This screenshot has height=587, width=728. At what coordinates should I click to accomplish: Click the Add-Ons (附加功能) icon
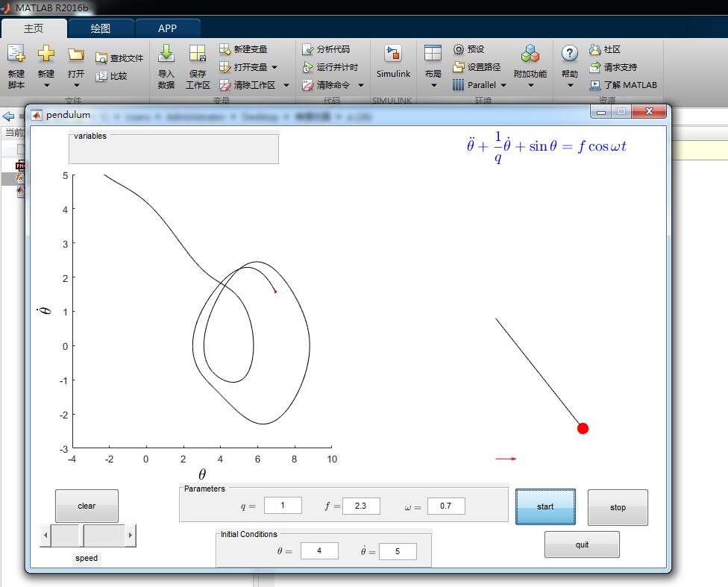click(x=530, y=54)
